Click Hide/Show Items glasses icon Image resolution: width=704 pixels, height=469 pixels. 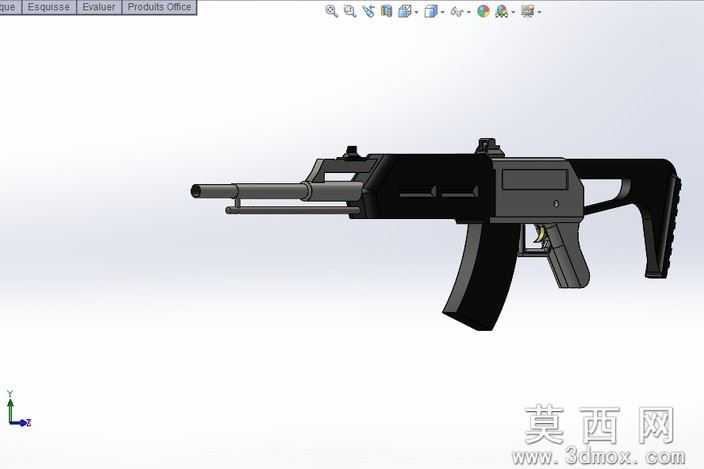[x=457, y=12]
